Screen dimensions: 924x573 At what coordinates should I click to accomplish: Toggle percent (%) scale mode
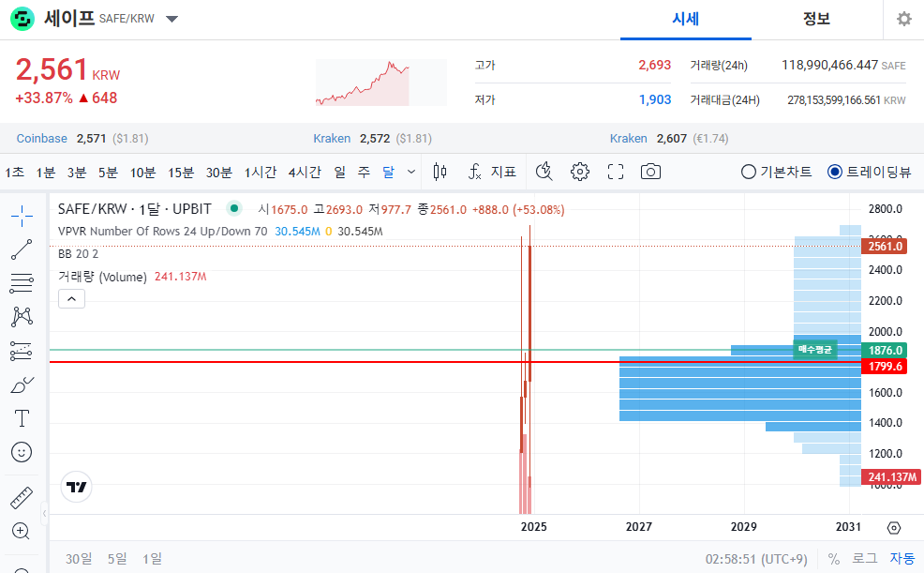click(833, 559)
